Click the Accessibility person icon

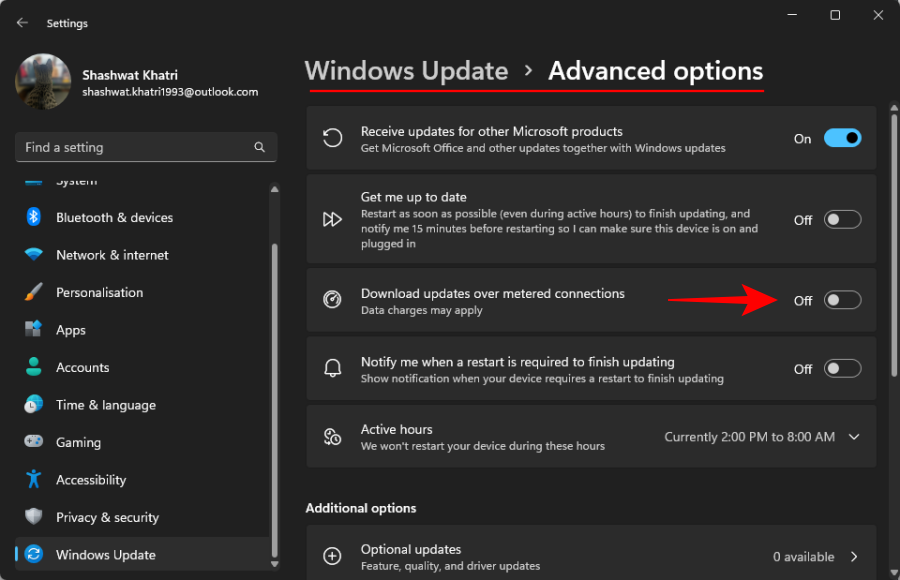pos(34,480)
